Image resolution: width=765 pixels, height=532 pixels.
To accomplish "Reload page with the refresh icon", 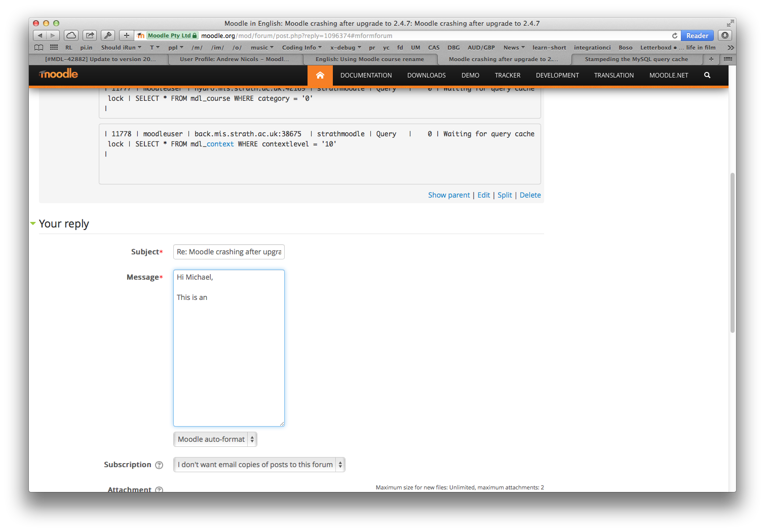I will point(674,35).
